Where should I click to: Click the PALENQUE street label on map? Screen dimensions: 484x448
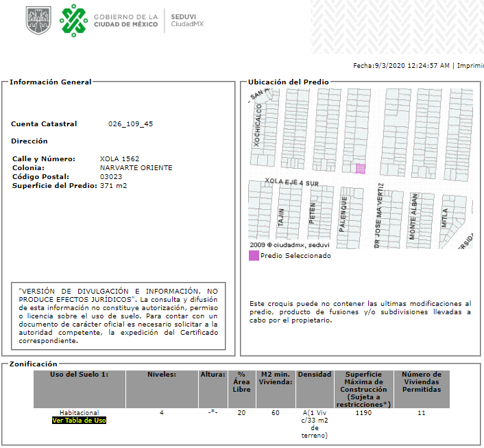343,214
